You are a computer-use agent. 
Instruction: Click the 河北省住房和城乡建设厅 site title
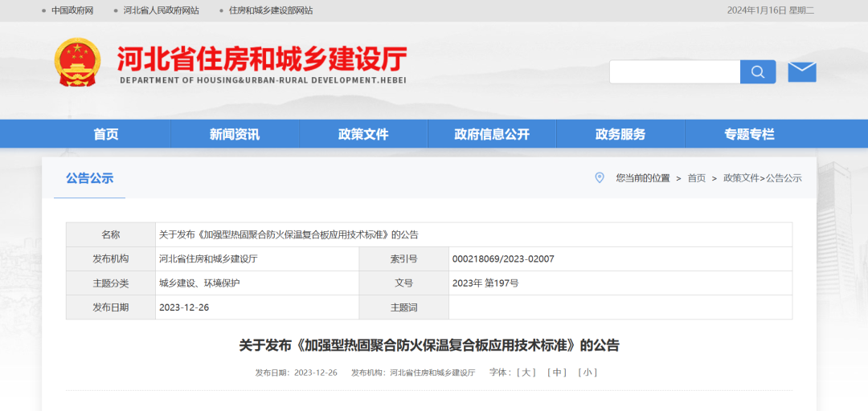262,58
